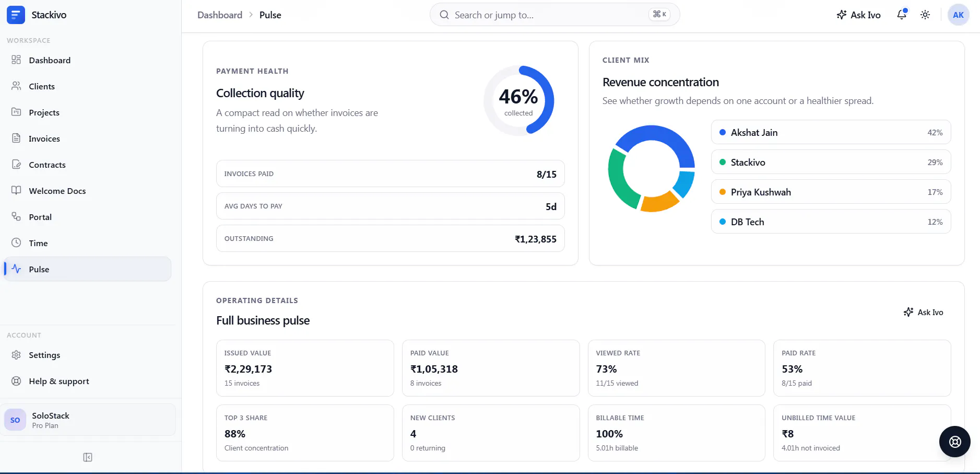The width and height of the screenshot is (980, 474).
Task: Select the DB Tech 12% row
Action: pos(831,222)
